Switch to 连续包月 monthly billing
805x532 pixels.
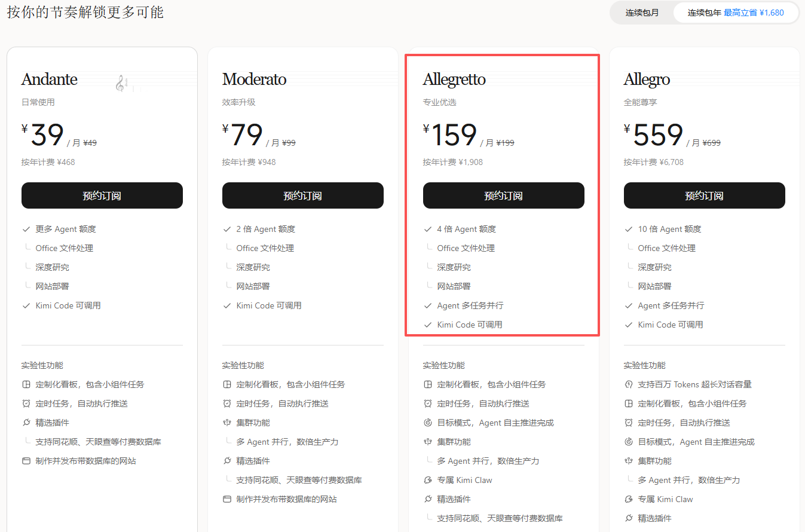[642, 13]
